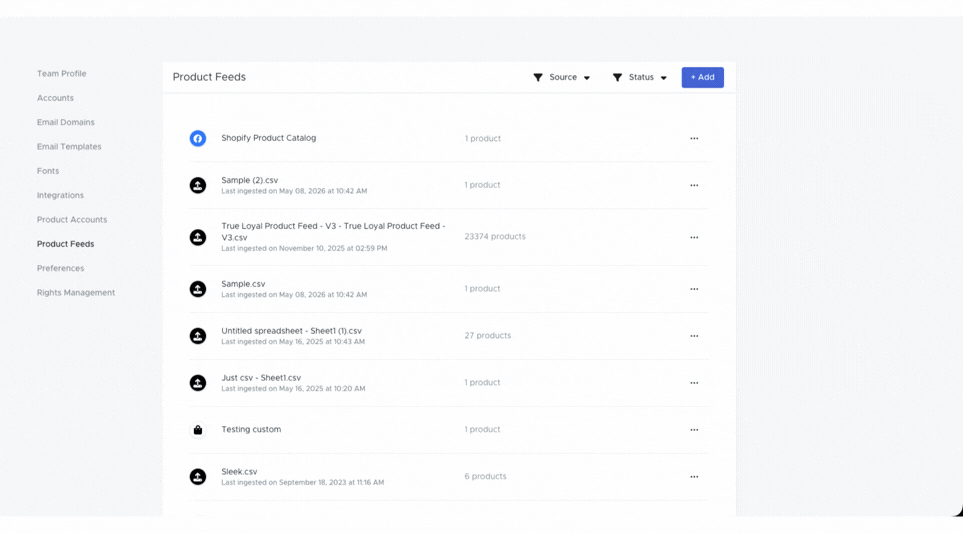Click the funnel icon next to Source
This screenshot has height=533, width=963.
pos(538,77)
